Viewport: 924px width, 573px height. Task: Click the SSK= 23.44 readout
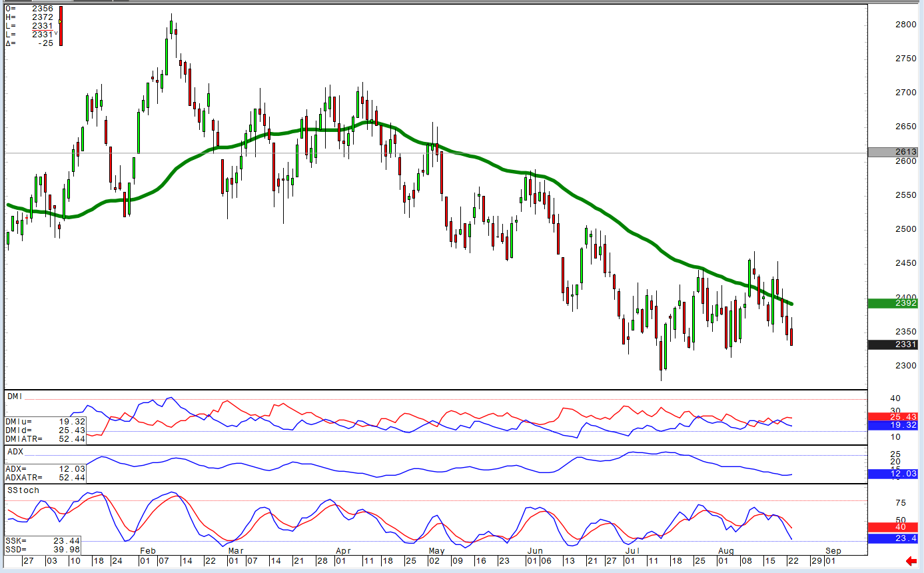tap(43, 540)
